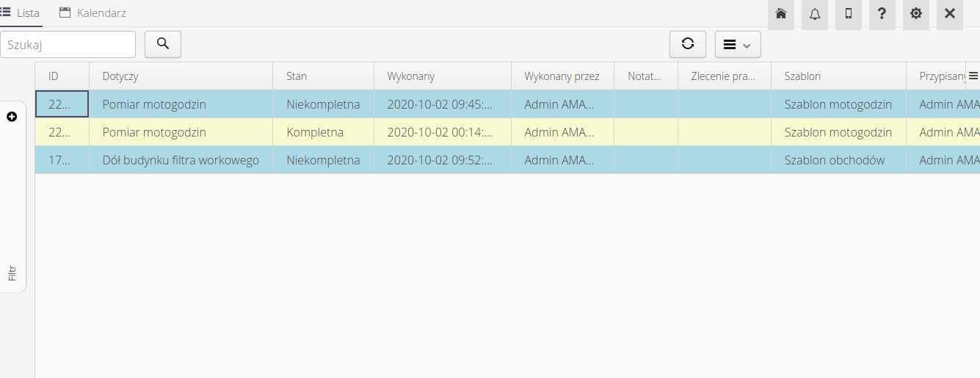The image size is (980, 378).
Task: Open settings gear icon
Action: (x=915, y=14)
